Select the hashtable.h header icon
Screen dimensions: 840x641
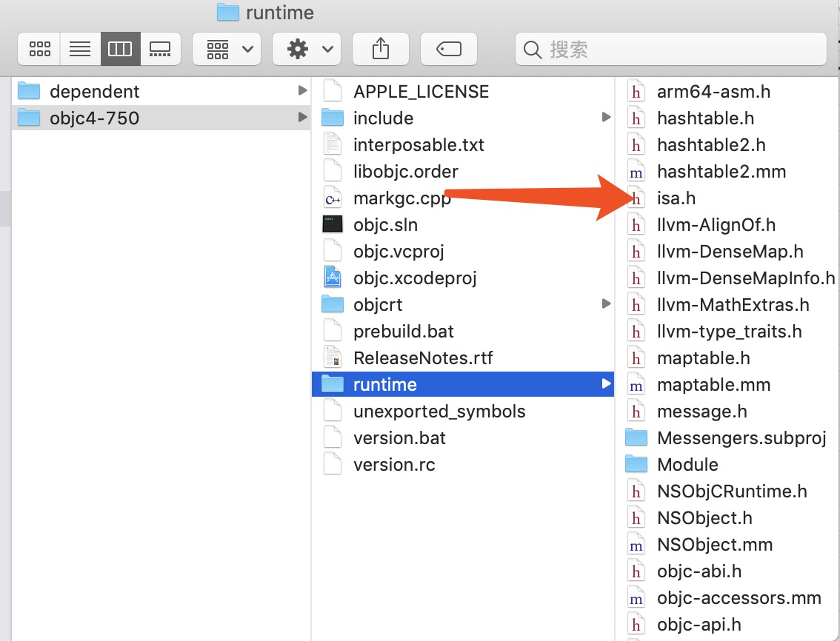click(636, 118)
